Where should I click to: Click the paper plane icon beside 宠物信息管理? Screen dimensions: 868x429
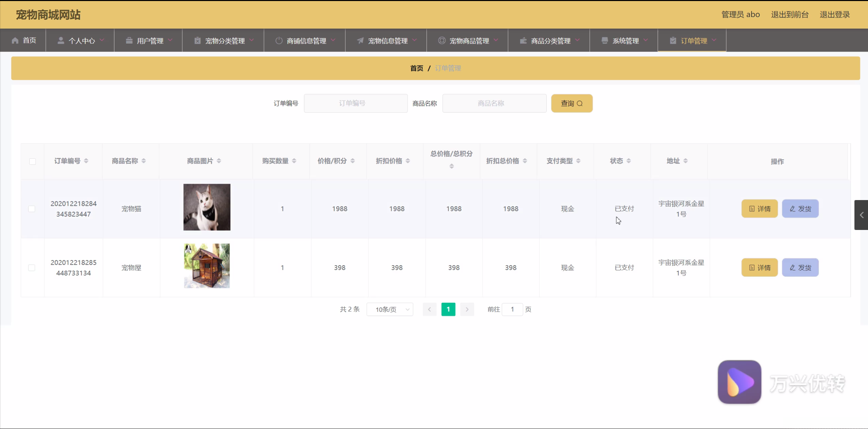click(x=360, y=41)
